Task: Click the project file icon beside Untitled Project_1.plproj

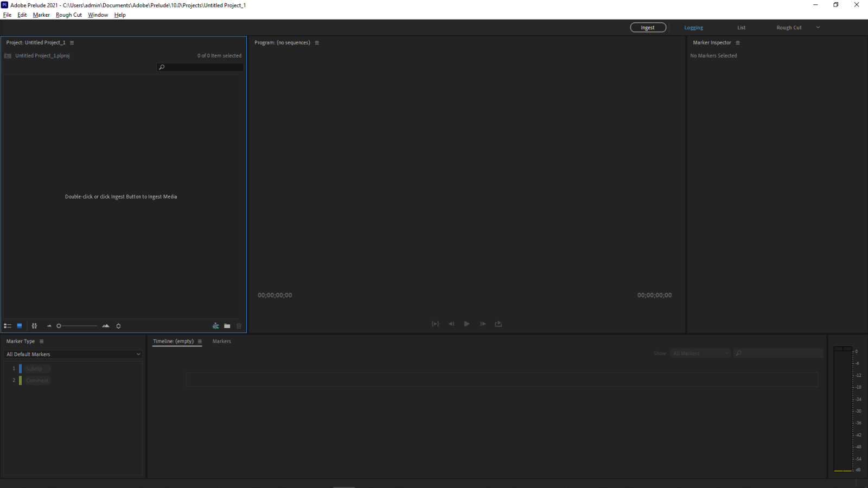Action: [x=8, y=56]
